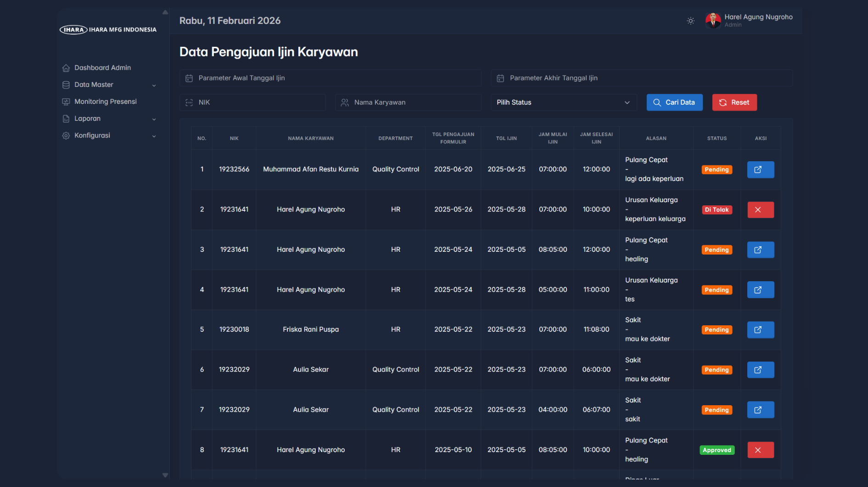This screenshot has height=487, width=868.
Task: Click the ALASAN column header
Action: (656, 138)
